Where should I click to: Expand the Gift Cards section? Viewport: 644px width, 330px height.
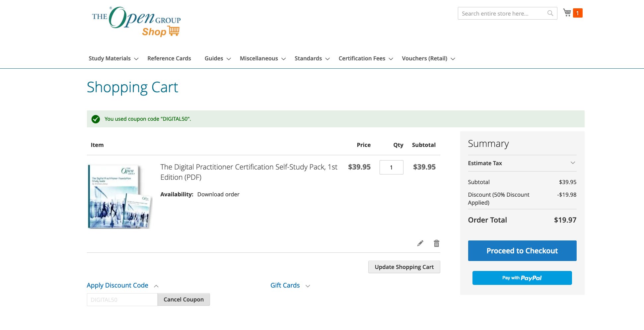(x=290, y=286)
